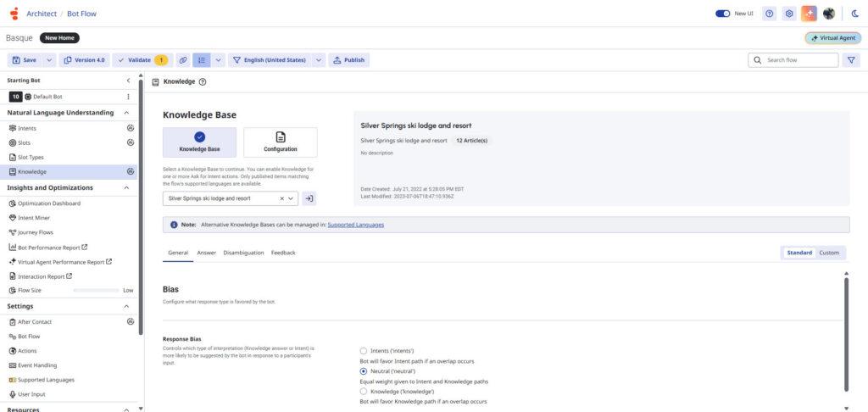Click the help question mark icon in header
Screen dimensions: 868x412
tap(769, 14)
